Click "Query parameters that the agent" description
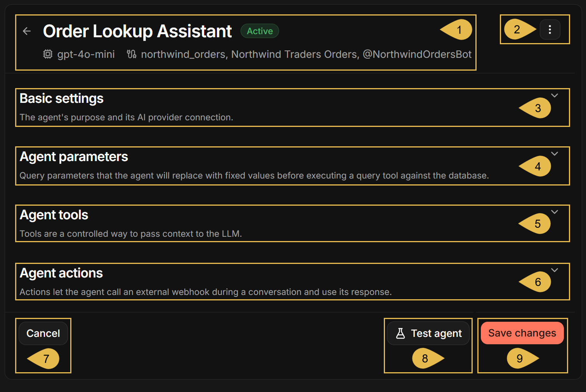 [254, 175]
